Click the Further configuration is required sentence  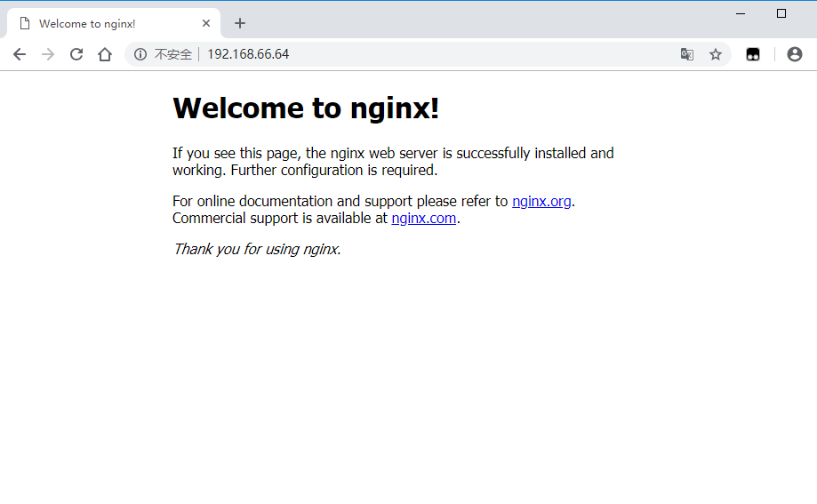tap(334, 171)
